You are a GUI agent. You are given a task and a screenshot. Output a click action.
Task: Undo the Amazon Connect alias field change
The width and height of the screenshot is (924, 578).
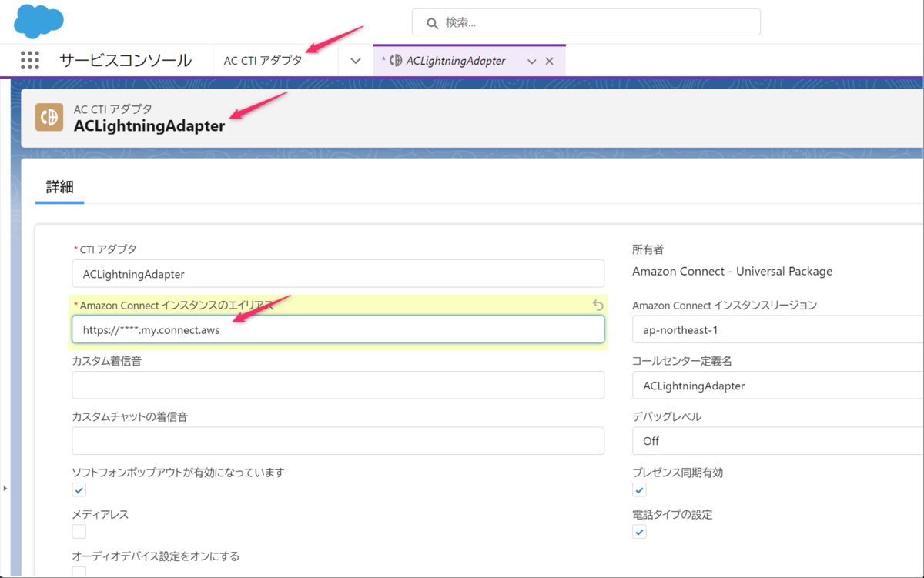click(598, 306)
